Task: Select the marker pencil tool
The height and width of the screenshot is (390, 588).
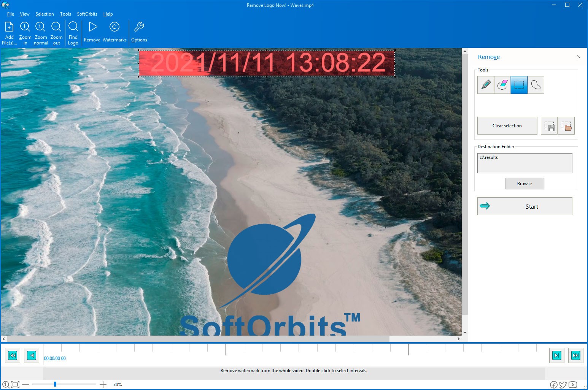Action: [x=486, y=85]
